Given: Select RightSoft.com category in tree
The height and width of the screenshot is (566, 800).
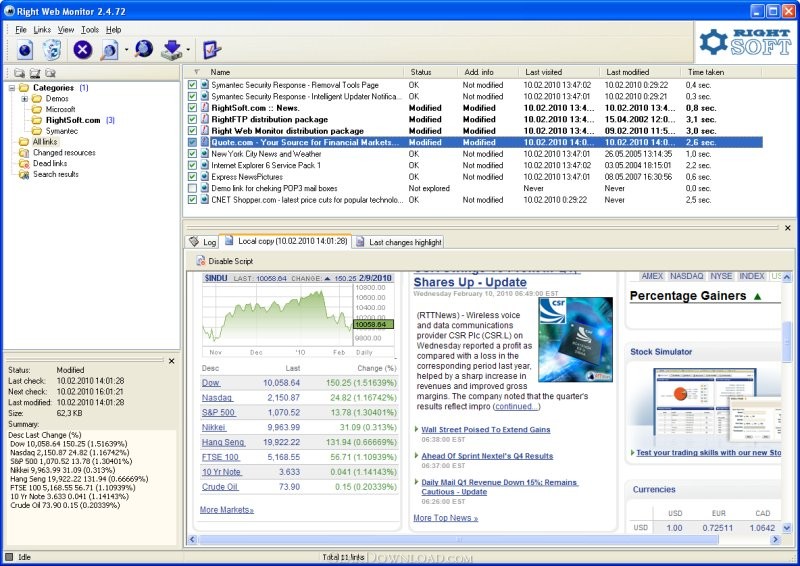Looking at the screenshot, I should click(x=72, y=120).
